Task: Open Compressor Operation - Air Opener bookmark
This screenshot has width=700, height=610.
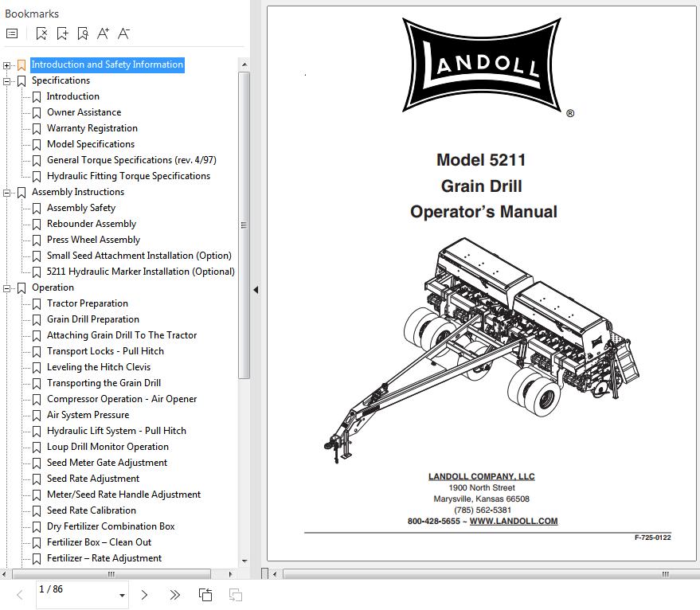Action: click(121, 399)
